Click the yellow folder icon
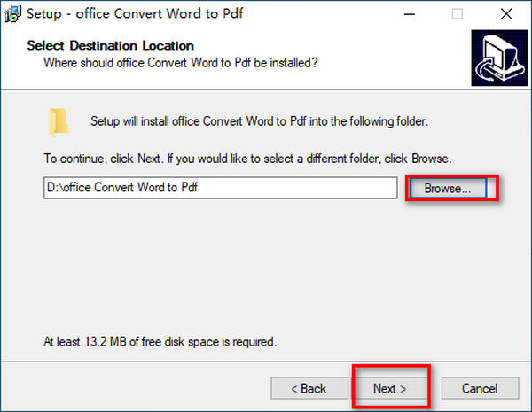Viewport: 532px width, 412px height. (59, 120)
